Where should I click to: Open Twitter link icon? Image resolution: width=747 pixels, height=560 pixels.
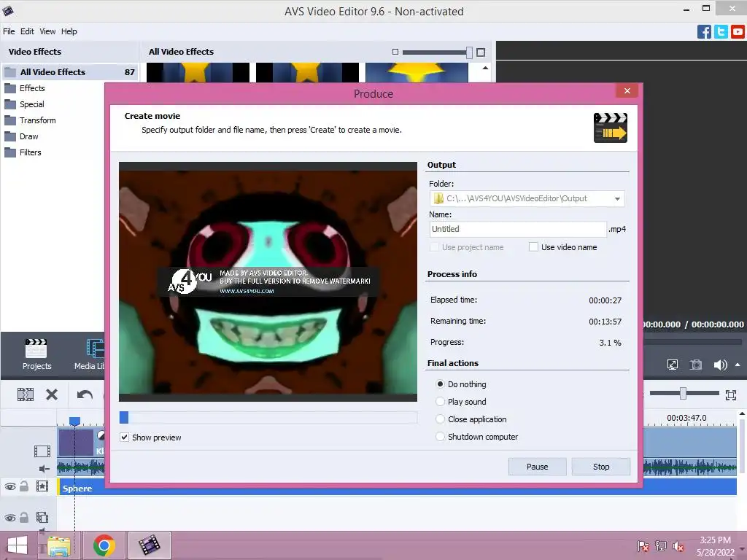click(721, 31)
